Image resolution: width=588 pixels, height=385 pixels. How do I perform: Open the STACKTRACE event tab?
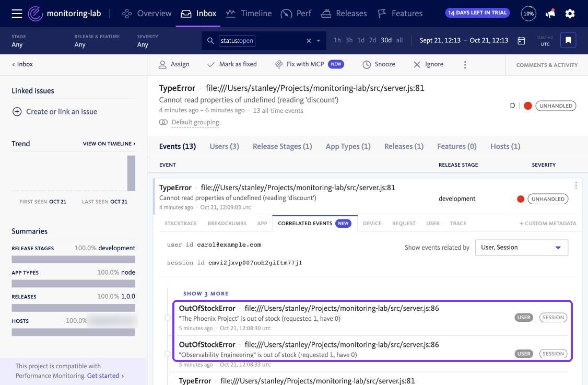click(181, 223)
